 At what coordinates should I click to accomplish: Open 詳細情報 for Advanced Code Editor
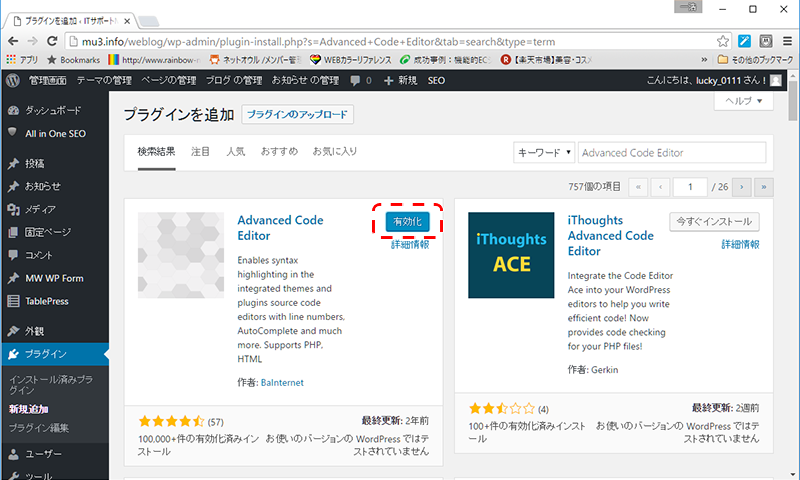pyautogui.click(x=410, y=245)
